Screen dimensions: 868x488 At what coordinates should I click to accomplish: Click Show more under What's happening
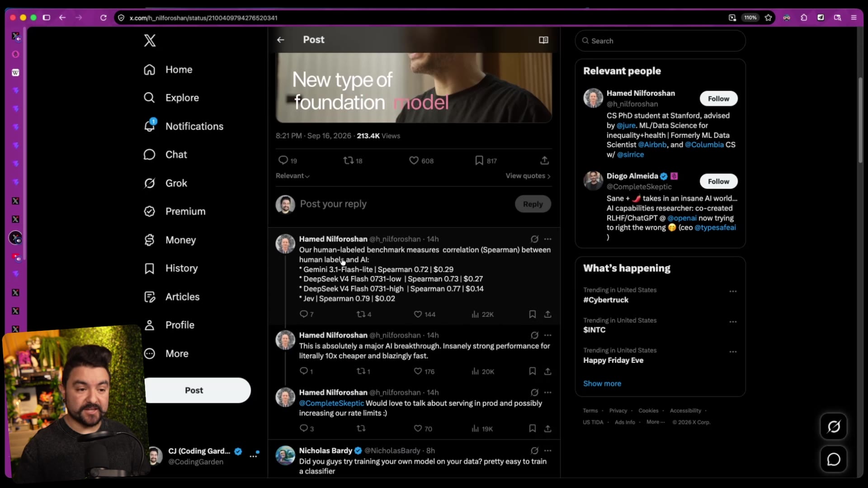click(602, 383)
